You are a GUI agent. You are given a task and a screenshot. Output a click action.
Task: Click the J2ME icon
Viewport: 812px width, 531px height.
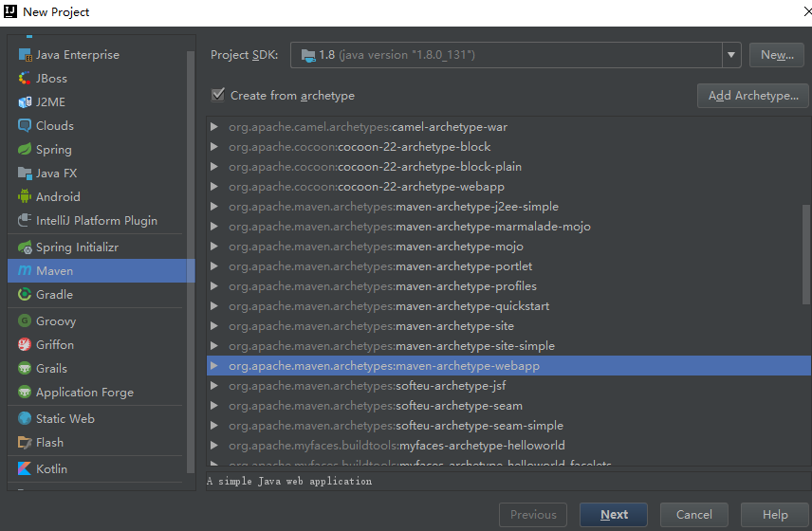(25, 102)
